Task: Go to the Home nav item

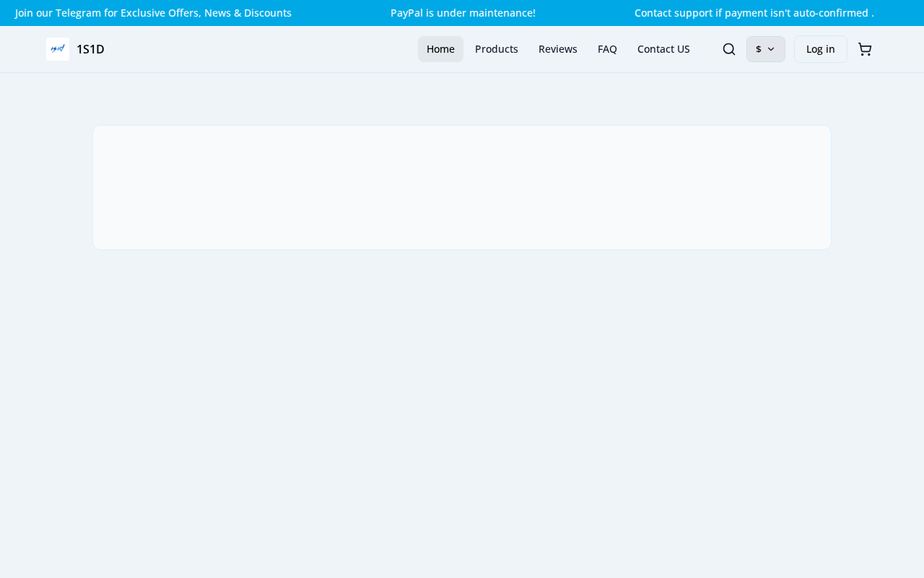Action: [440, 49]
